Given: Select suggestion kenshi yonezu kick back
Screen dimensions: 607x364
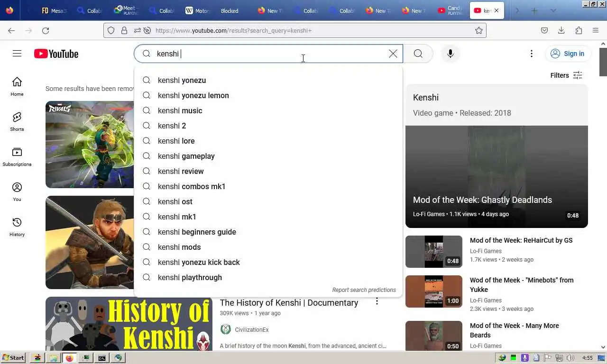Looking at the screenshot, I should [x=268, y=262].
